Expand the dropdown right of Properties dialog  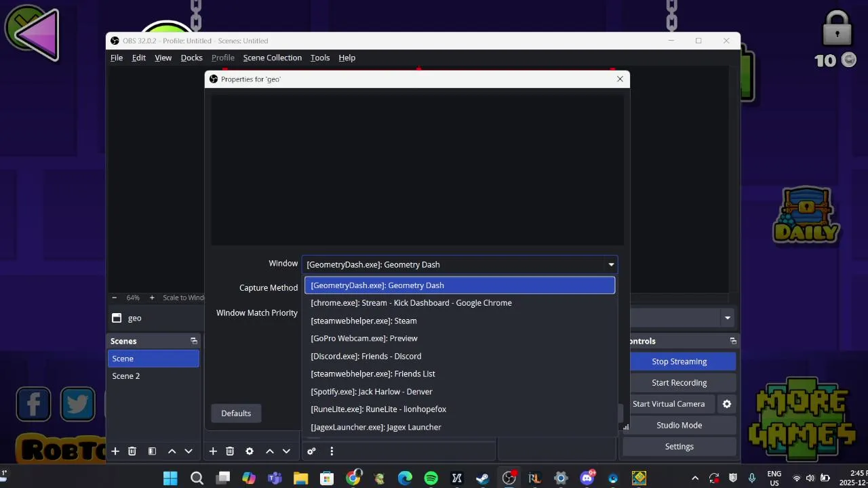[727, 318]
